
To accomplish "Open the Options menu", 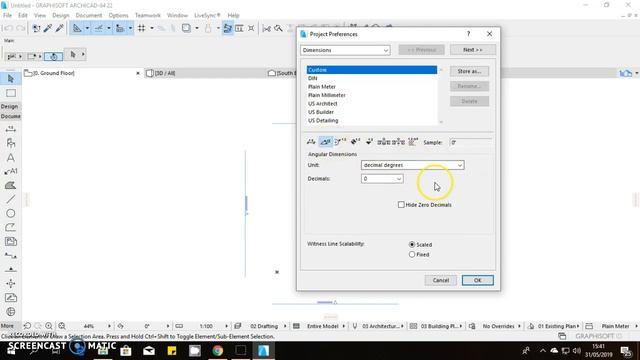I will point(118,15).
